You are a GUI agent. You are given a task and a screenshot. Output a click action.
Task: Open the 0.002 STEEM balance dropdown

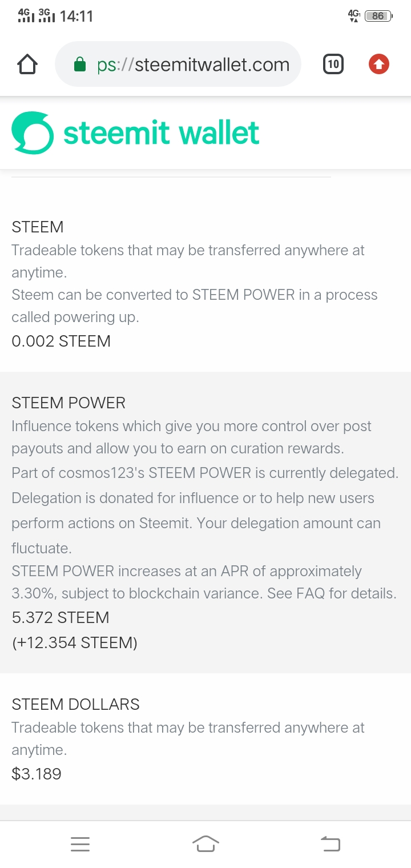click(x=61, y=341)
